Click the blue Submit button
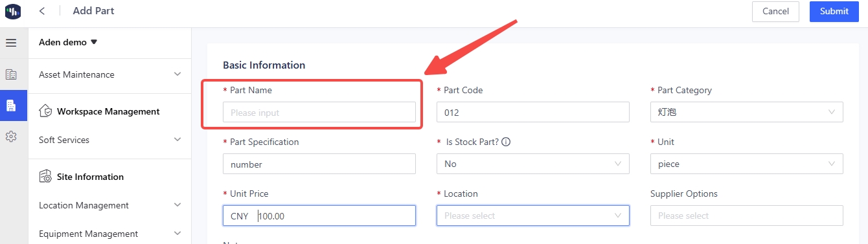 pyautogui.click(x=834, y=11)
